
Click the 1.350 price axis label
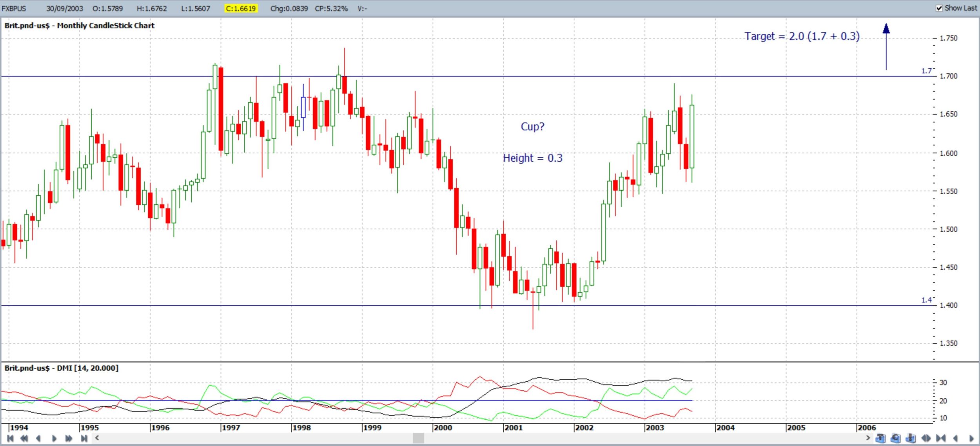(949, 343)
